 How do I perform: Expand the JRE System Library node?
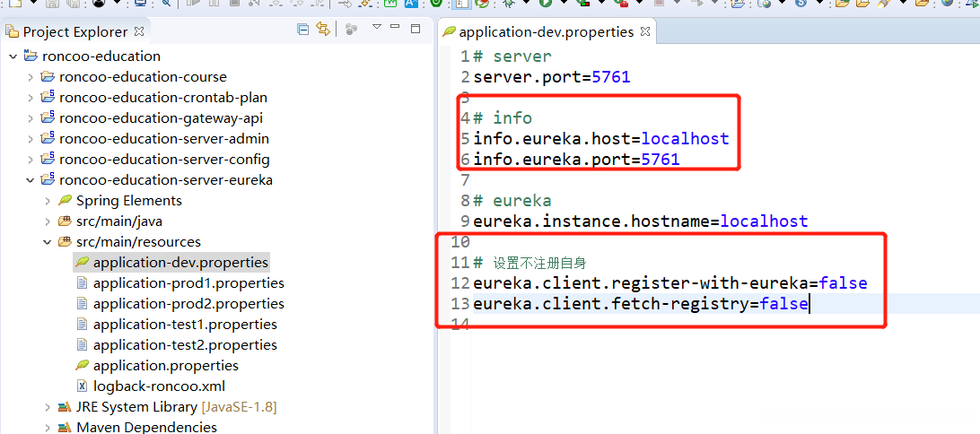[x=48, y=407]
